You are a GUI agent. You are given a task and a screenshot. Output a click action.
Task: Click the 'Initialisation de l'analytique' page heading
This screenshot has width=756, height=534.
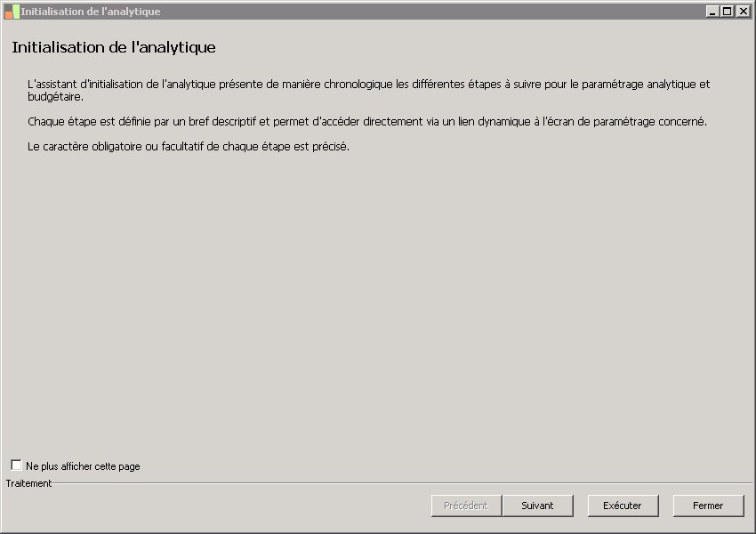pyautogui.click(x=114, y=47)
